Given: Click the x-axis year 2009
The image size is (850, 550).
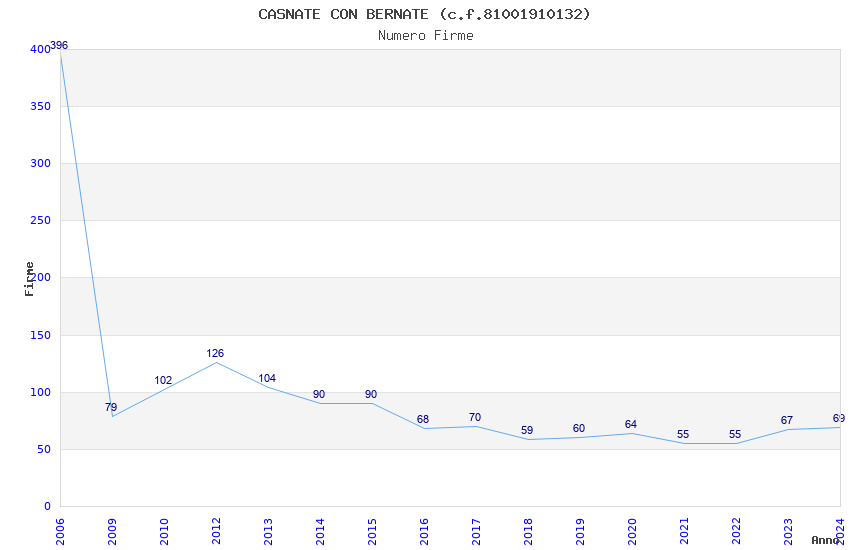Looking at the screenshot, I should [112, 532].
